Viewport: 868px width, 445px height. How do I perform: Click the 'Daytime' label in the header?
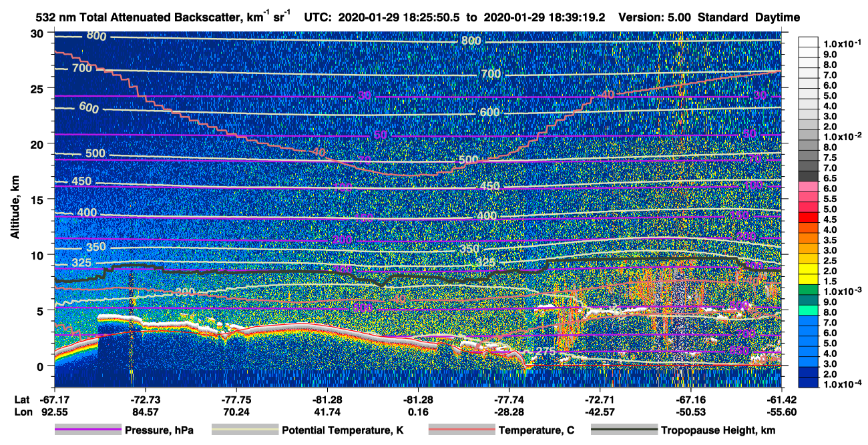777,18
